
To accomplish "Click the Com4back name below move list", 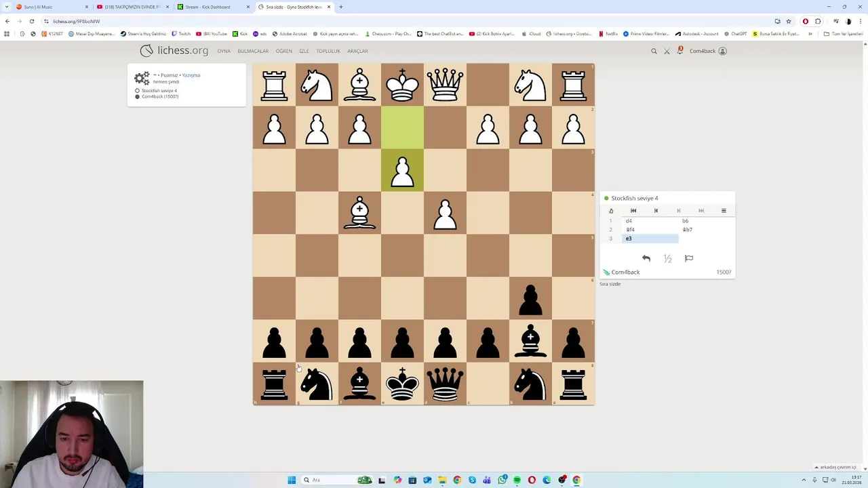I will [x=625, y=272].
